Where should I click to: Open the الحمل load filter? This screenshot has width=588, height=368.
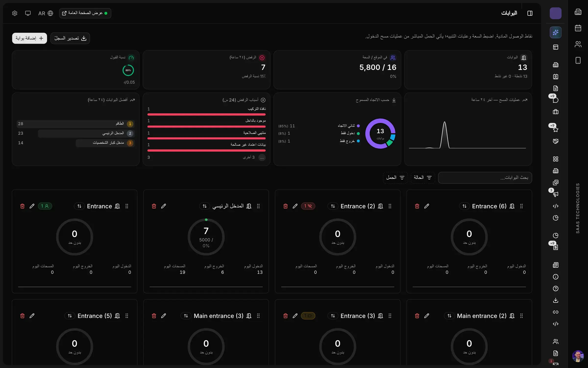pos(395,178)
